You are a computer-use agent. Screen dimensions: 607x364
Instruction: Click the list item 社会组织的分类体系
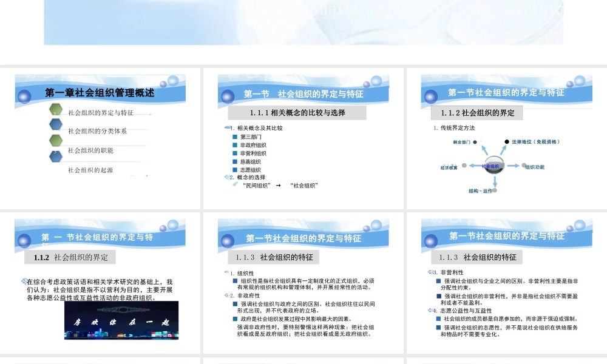(98, 131)
